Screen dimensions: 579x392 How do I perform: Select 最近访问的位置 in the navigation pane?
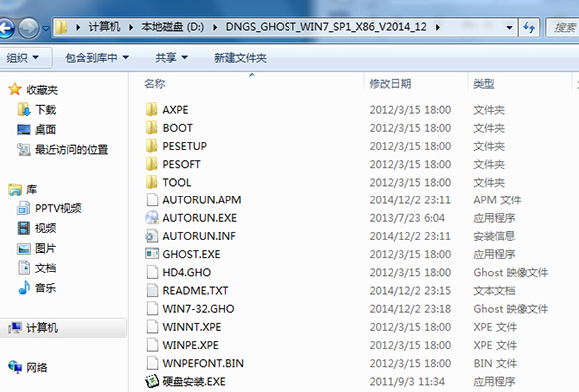71,150
